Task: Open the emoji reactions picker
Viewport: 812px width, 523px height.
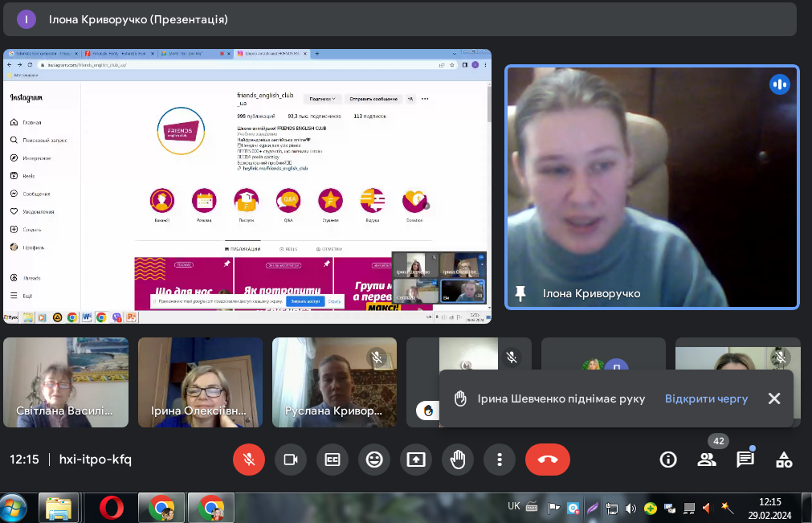Action: tap(374, 460)
